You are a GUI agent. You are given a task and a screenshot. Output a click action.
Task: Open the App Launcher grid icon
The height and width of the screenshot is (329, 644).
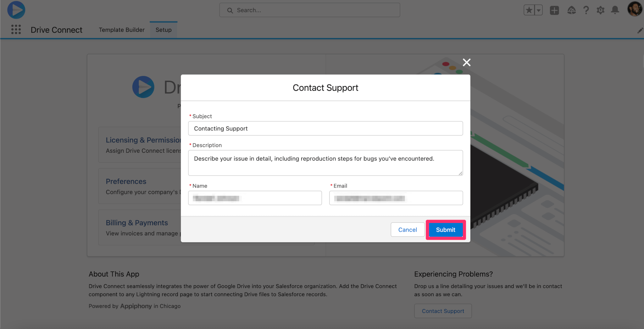tap(16, 30)
